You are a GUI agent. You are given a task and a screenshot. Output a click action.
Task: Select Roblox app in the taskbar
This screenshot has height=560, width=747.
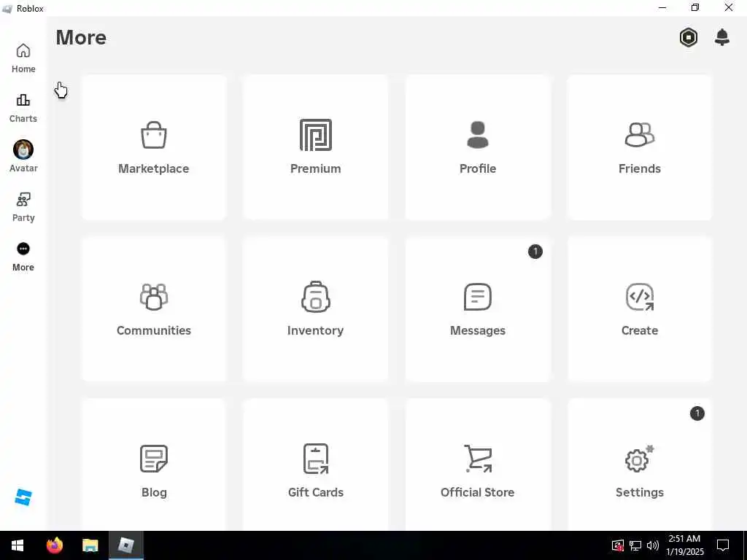125,545
